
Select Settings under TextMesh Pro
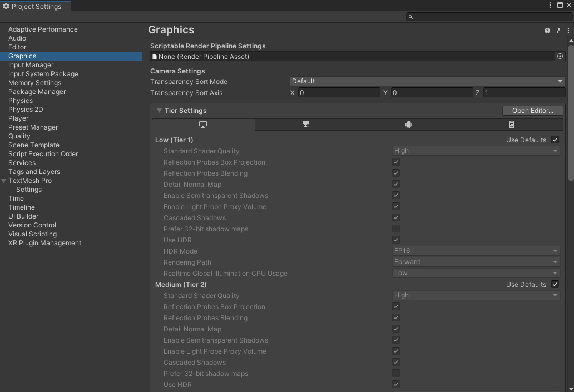point(29,190)
